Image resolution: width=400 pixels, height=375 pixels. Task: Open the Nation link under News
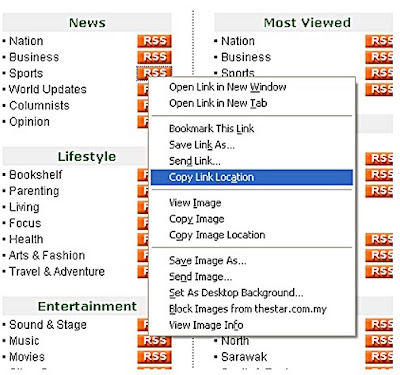[26, 41]
